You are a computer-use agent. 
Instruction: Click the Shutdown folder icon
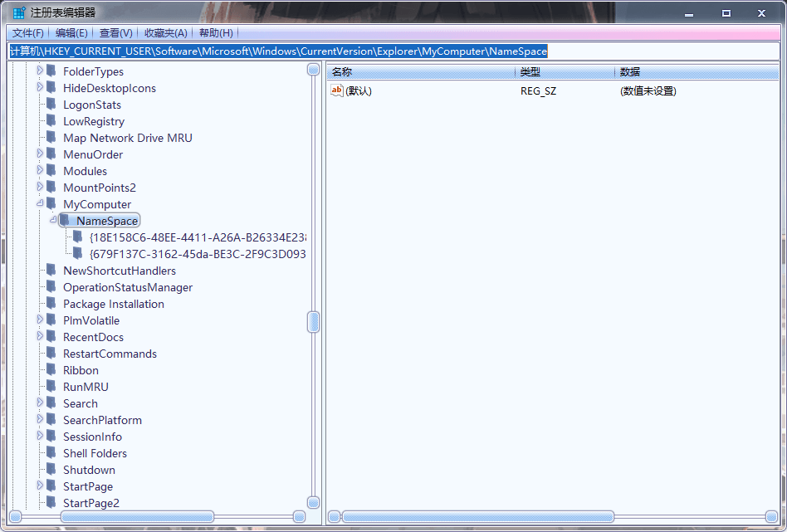(x=51, y=469)
